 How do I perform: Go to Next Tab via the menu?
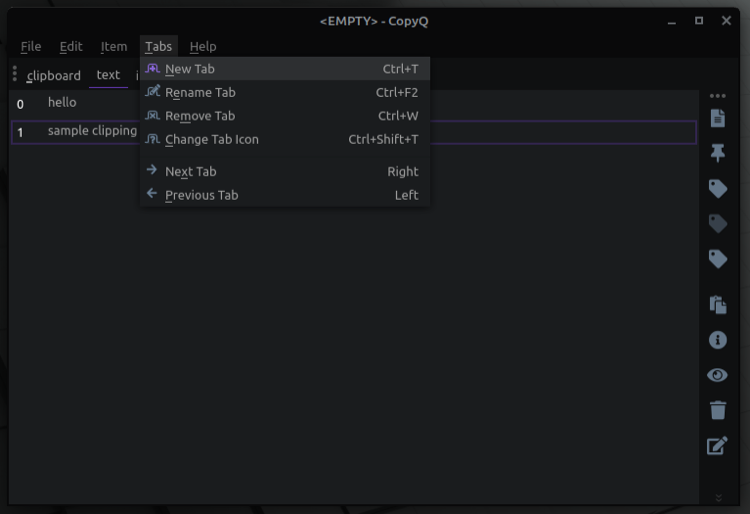(x=285, y=171)
